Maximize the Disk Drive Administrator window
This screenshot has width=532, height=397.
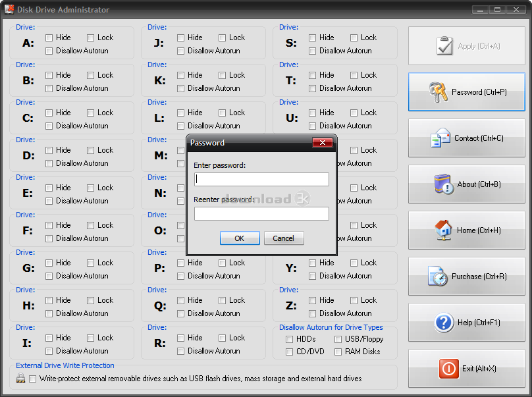497,9
